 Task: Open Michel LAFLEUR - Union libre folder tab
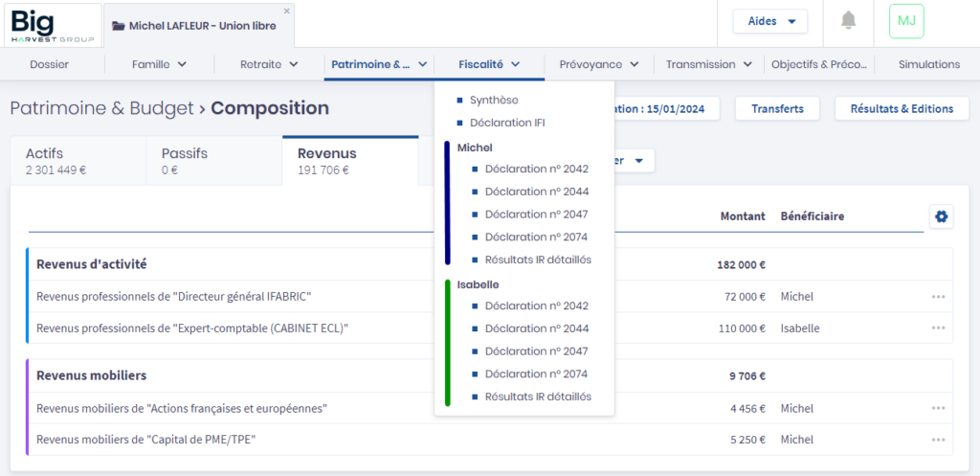point(201,26)
